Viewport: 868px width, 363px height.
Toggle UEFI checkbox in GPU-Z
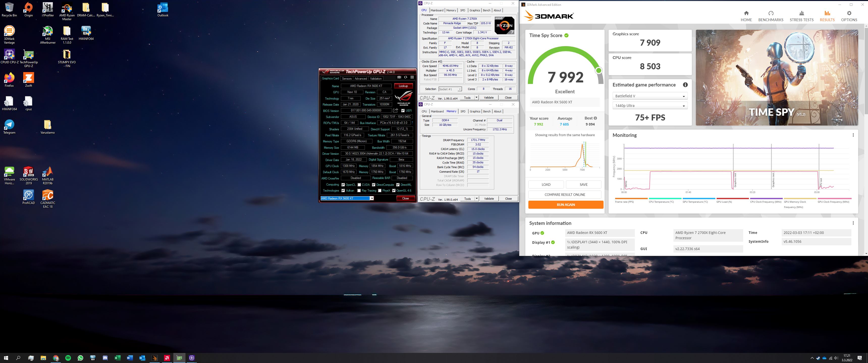pyautogui.click(x=403, y=110)
